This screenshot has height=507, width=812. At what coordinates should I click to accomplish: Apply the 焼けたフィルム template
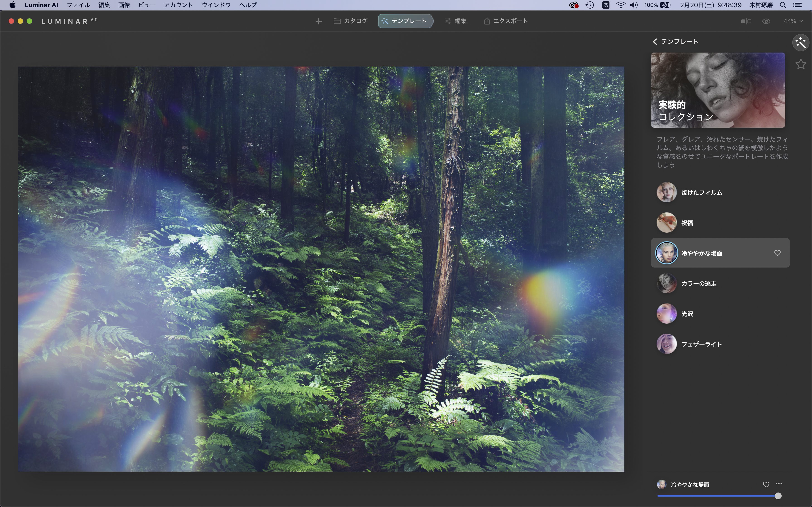701,192
